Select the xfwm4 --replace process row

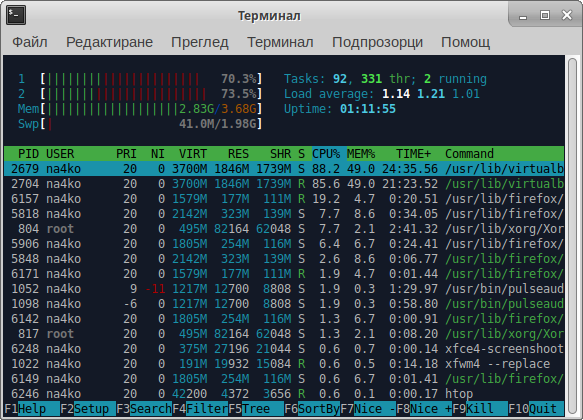(x=284, y=364)
